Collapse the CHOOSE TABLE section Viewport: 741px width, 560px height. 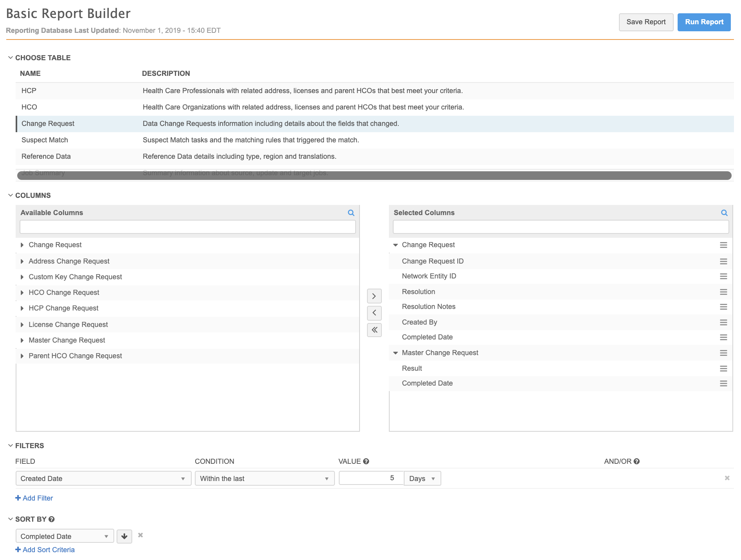coord(11,58)
